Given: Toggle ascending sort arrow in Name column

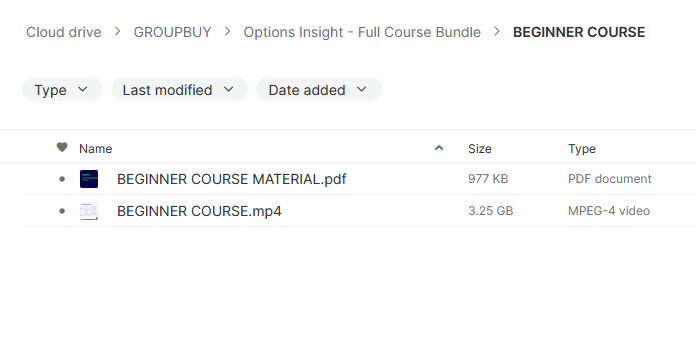Looking at the screenshot, I should 439,148.
